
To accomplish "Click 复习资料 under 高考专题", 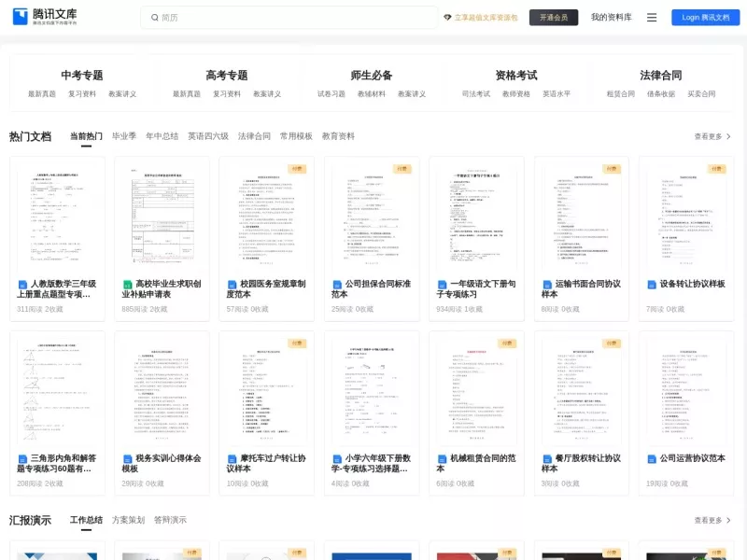I will [x=227, y=94].
